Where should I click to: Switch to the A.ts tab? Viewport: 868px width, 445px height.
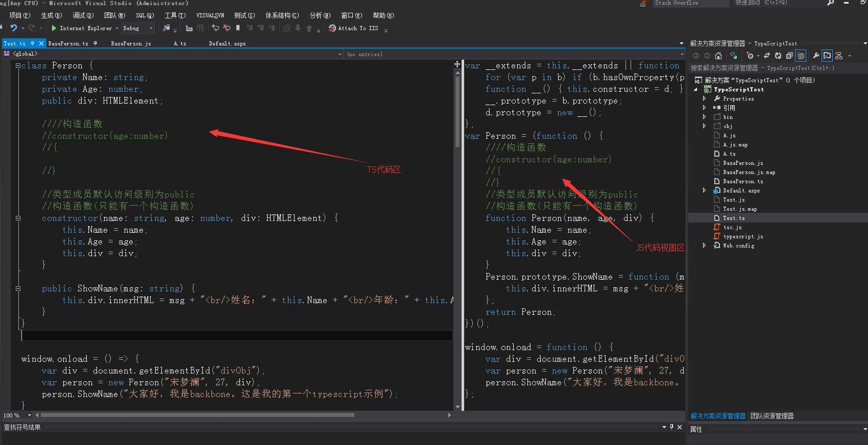[x=180, y=43]
